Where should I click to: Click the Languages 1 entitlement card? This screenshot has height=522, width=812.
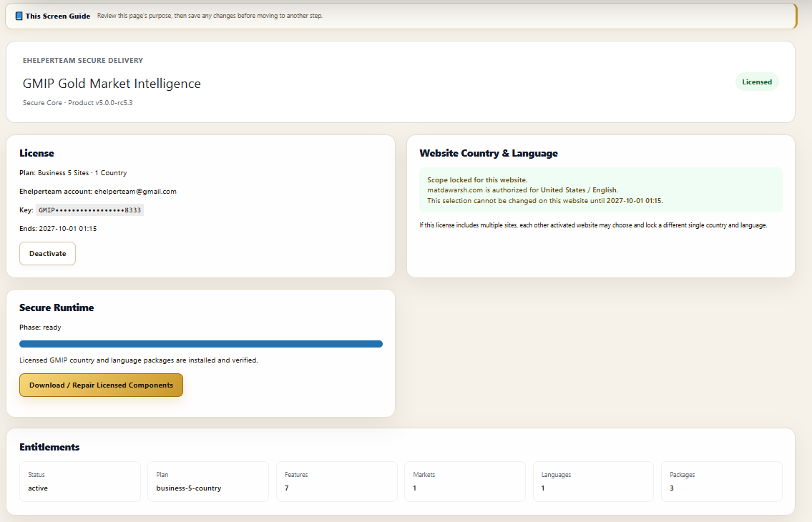point(594,482)
